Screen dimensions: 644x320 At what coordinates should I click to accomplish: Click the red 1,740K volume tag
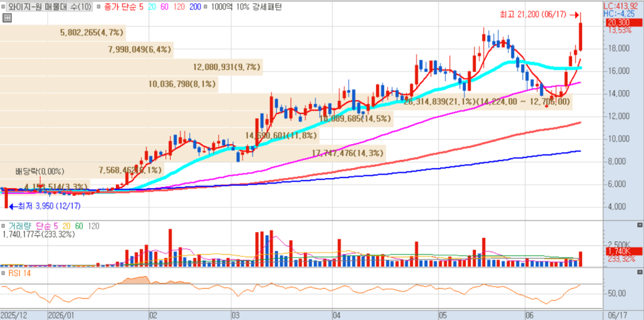point(624,251)
